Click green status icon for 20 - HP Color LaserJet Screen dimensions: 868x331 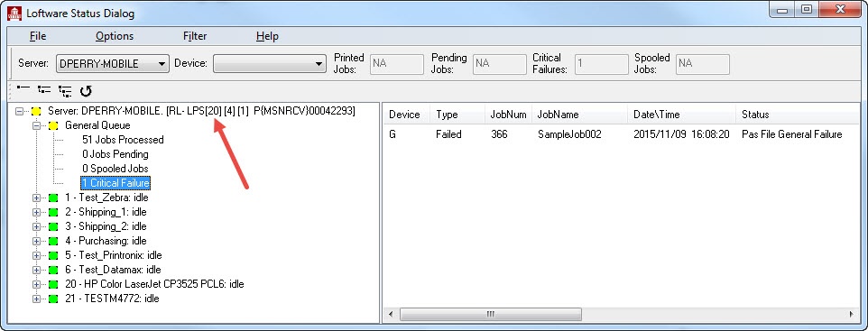click(53, 284)
